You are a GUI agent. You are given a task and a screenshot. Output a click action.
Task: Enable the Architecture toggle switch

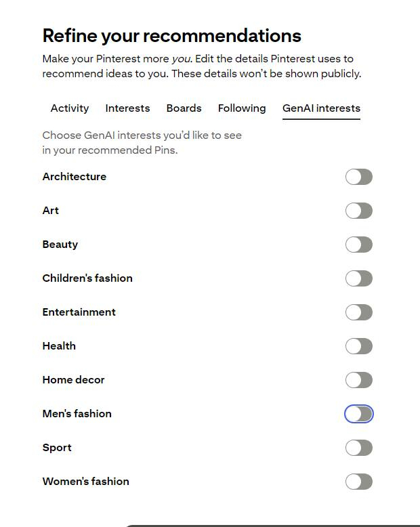(359, 177)
